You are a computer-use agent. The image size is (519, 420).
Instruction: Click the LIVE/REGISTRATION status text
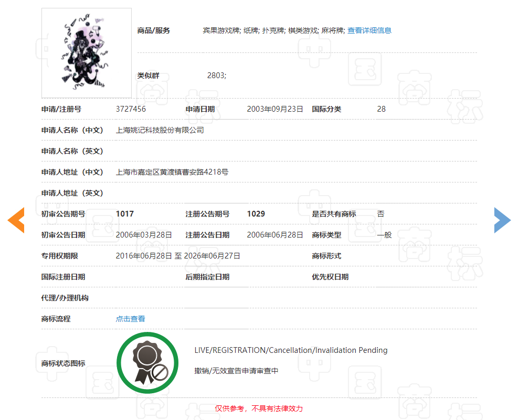291,350
